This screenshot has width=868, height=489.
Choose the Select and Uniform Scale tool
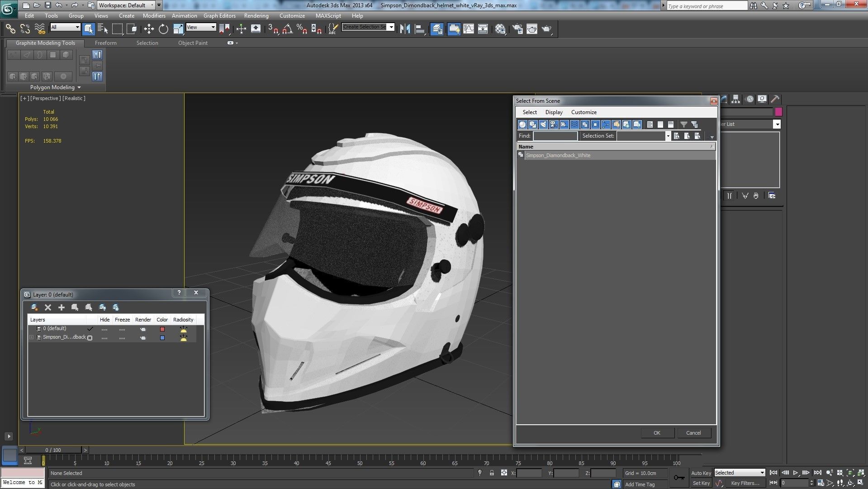click(x=178, y=29)
